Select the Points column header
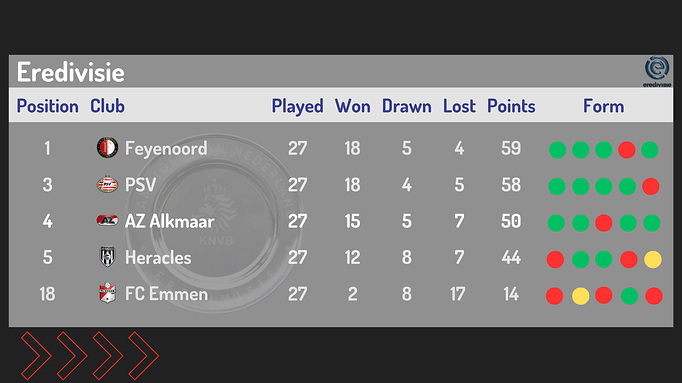The height and width of the screenshot is (383, 682). (511, 106)
